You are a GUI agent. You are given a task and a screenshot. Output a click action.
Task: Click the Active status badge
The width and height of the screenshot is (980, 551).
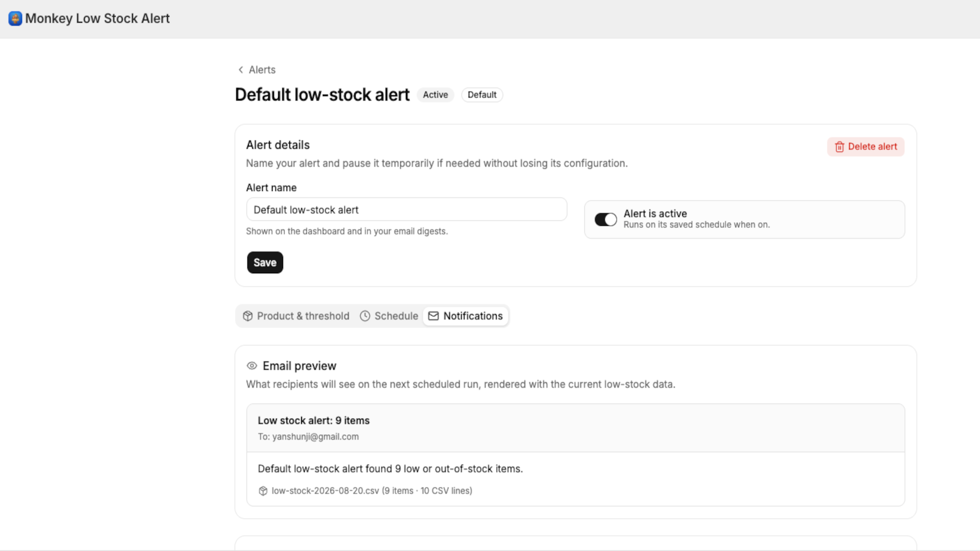tap(435, 95)
